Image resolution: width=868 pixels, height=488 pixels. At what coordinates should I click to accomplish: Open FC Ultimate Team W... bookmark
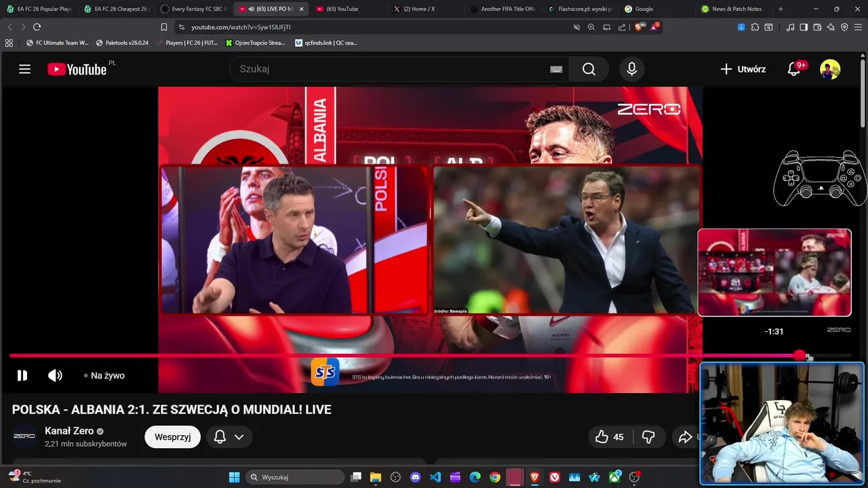click(57, 43)
